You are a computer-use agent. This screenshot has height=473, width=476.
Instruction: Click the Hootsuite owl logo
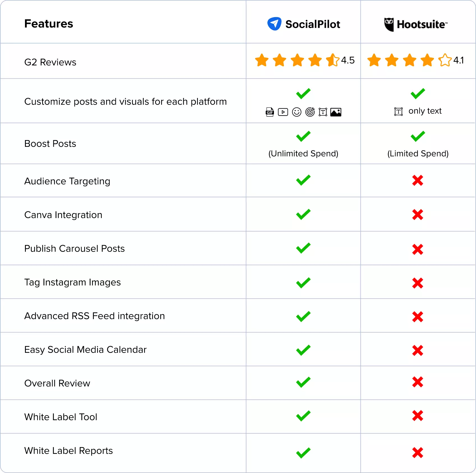point(389,24)
